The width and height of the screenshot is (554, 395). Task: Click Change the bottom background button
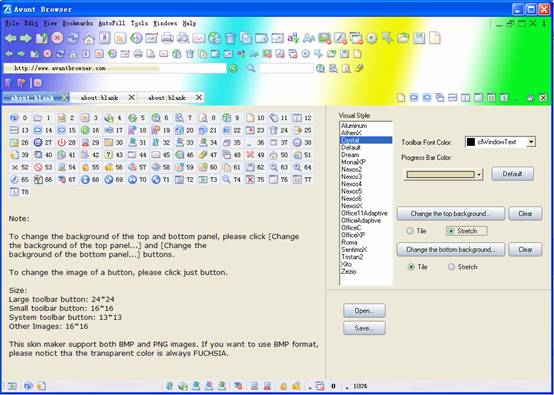coord(450,249)
